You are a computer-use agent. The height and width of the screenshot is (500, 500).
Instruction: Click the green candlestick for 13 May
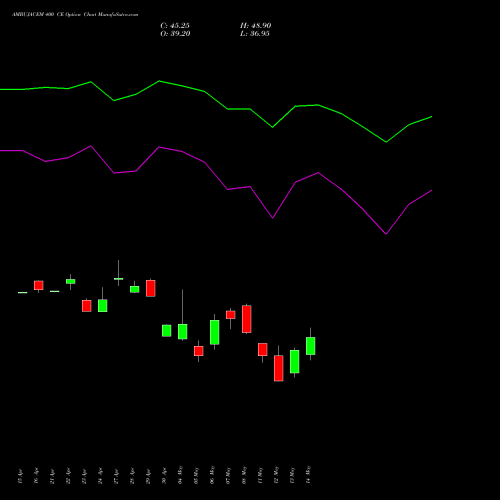click(x=295, y=362)
